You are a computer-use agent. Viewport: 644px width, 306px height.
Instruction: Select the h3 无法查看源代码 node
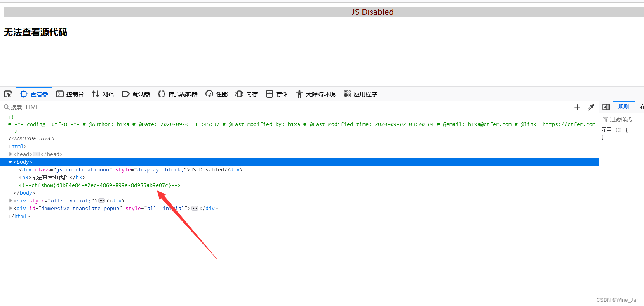point(52,177)
